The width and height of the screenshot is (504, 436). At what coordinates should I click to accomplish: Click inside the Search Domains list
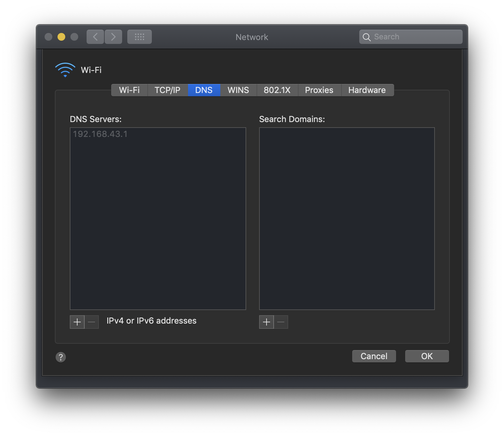[x=347, y=219]
